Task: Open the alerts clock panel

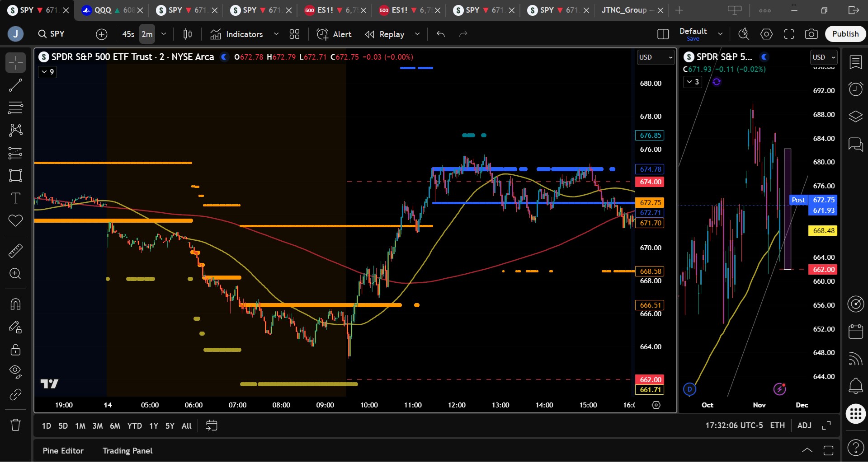Action: (855, 89)
